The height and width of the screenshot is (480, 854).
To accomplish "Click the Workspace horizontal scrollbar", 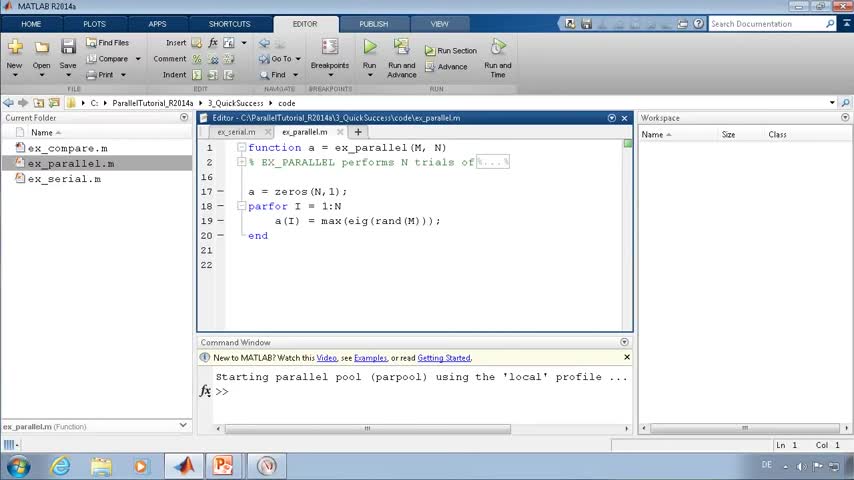I will point(745,428).
